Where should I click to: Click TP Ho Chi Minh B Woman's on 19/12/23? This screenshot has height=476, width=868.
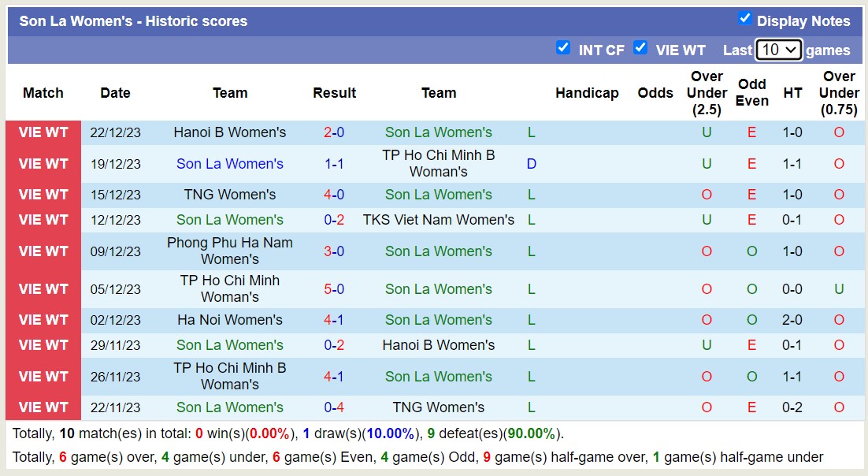[x=438, y=164]
